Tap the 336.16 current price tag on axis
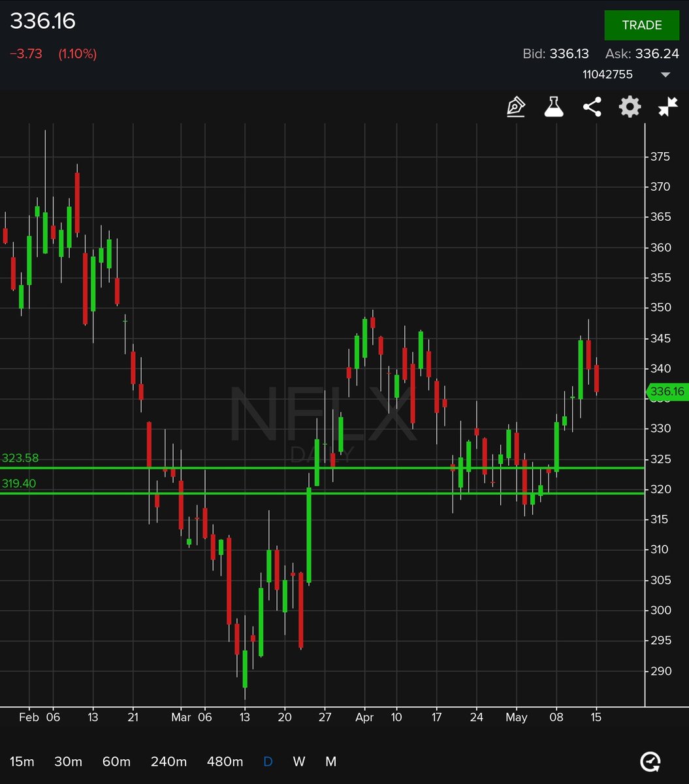The width and height of the screenshot is (689, 784). (666, 392)
